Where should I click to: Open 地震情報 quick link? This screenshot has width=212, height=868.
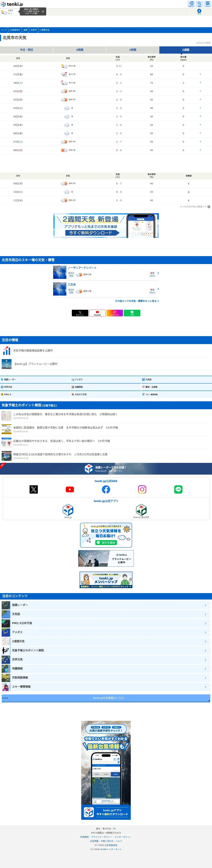(106, 387)
